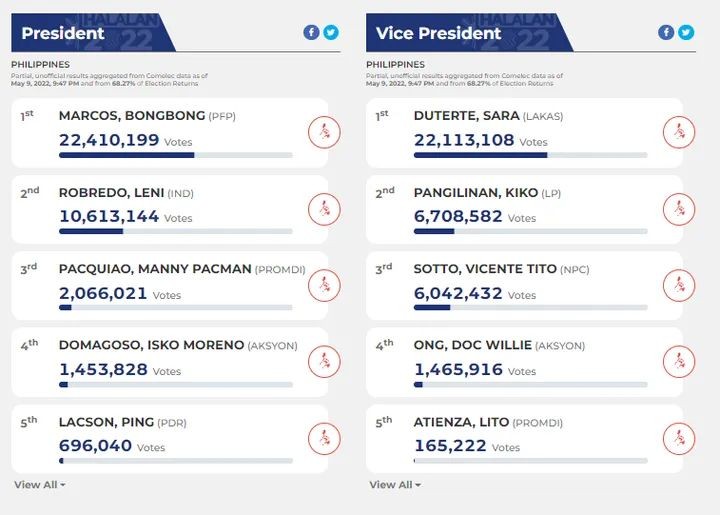720x515 pixels.
Task: Open map icon for Pacquiao, Manny Pacman
Action: pyautogui.click(x=324, y=285)
